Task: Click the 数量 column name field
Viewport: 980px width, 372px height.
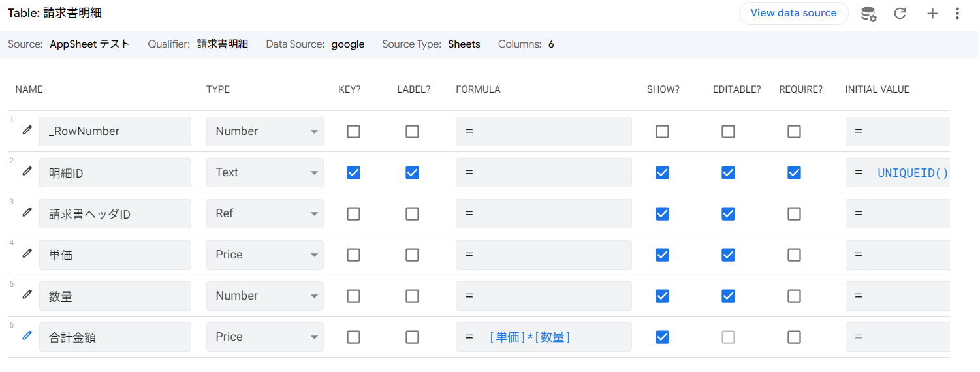Action: pos(115,296)
